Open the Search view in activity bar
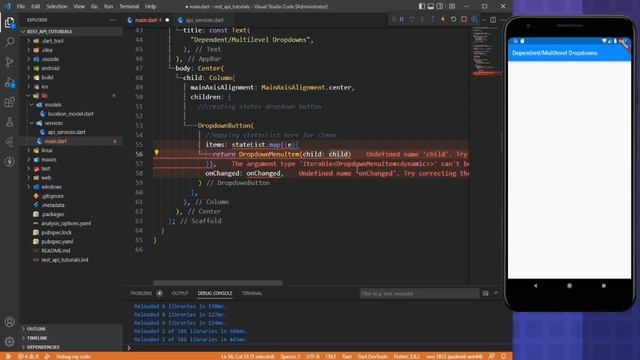Viewport: 640px width, 360px height. pos(9,42)
